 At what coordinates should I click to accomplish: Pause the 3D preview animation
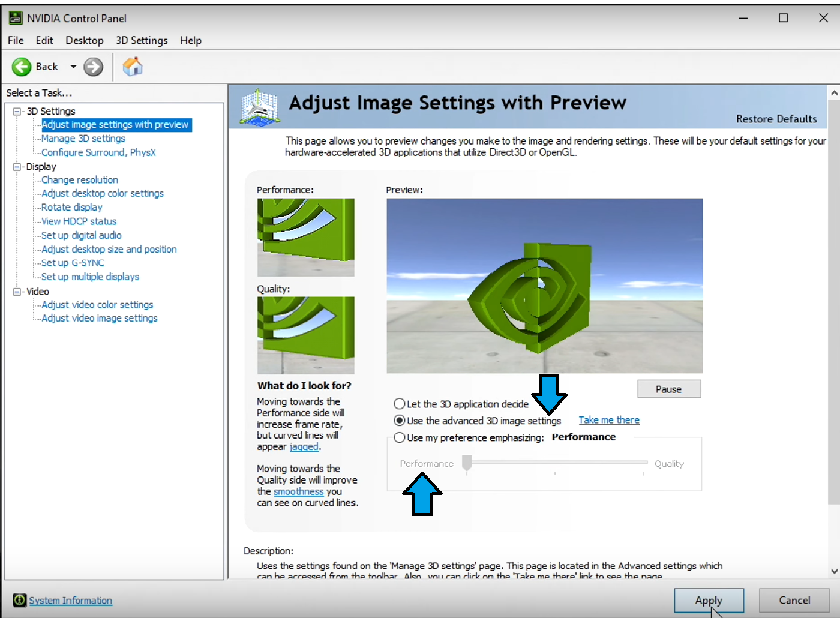(x=669, y=389)
